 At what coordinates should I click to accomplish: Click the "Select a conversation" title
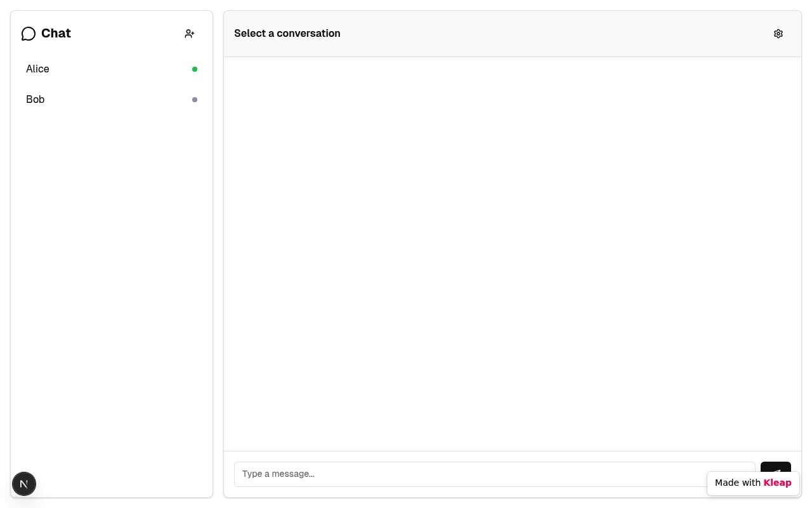click(x=287, y=34)
